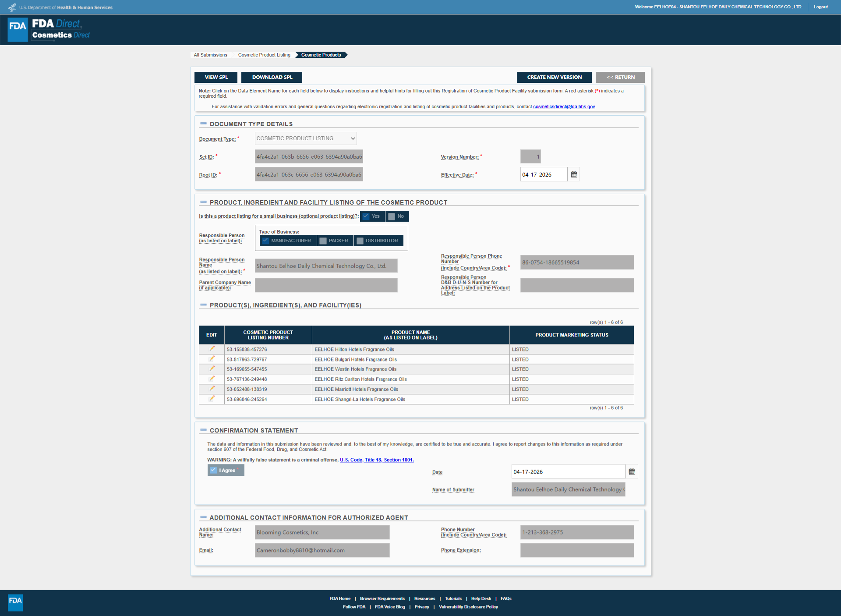841x616 pixels.
Task: Open U.S. Code Title 18 Section 1001 link
Action: (x=377, y=460)
